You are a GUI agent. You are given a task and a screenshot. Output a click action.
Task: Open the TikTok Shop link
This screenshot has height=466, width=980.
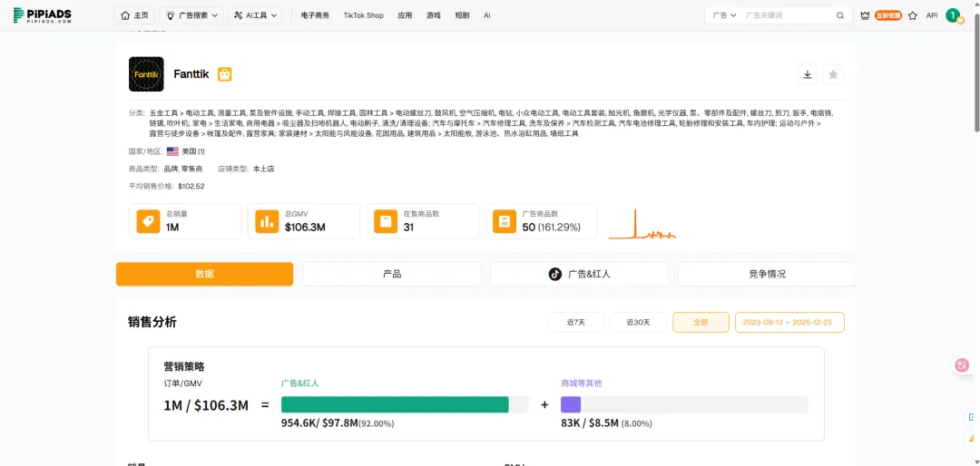click(x=363, y=15)
